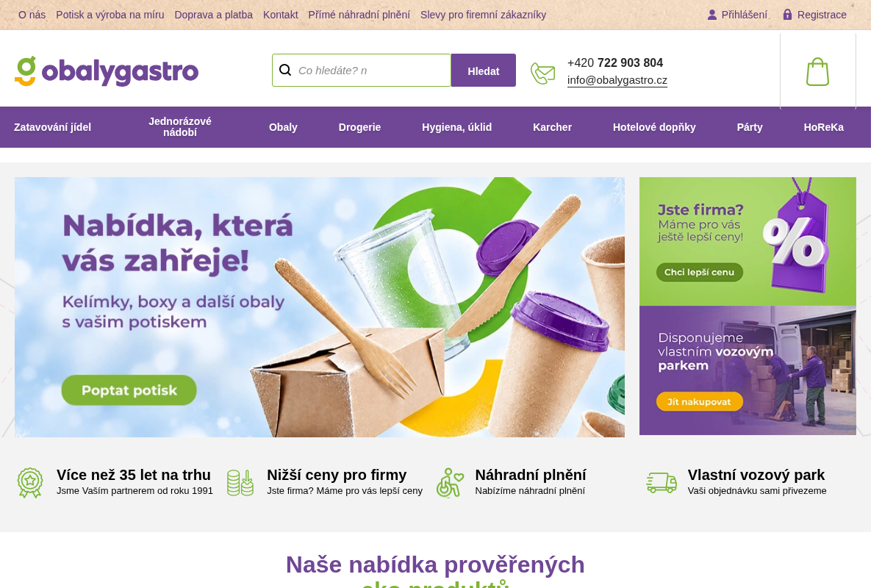Click the magnifier icon in search field
This screenshot has height=588, width=882.
(285, 70)
